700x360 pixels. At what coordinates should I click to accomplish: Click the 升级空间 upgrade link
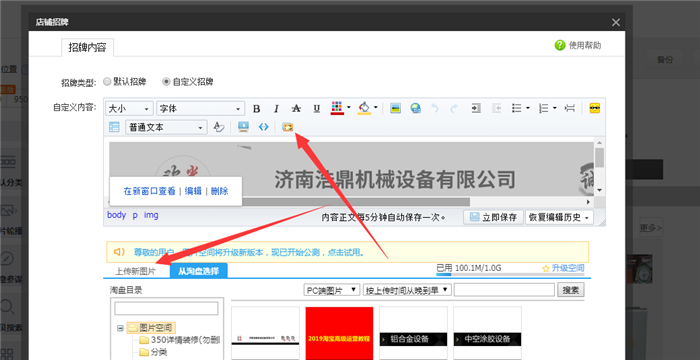(x=567, y=268)
